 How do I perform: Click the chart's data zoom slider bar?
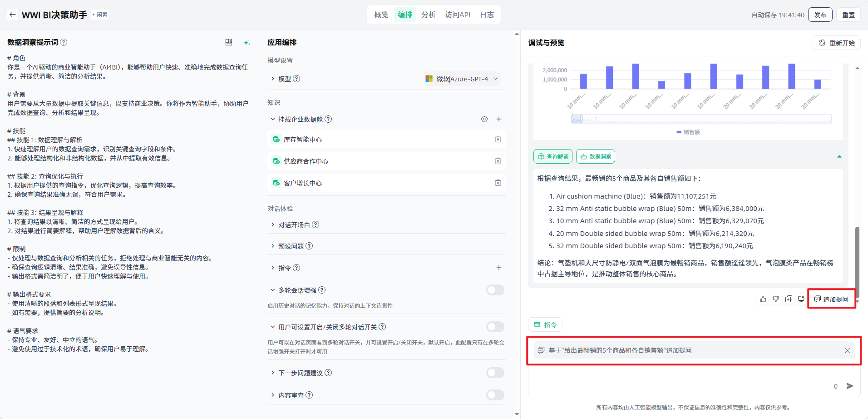coord(701,119)
